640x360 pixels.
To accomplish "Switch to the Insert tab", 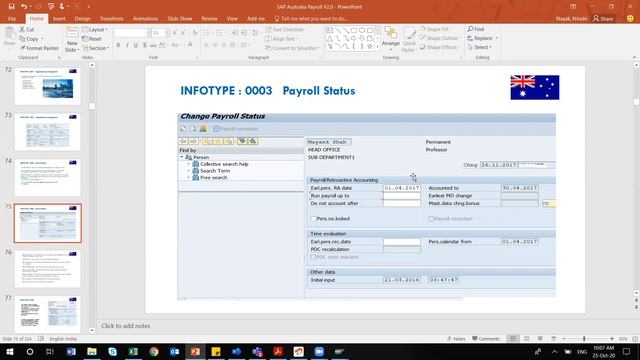I will tap(59, 18).
